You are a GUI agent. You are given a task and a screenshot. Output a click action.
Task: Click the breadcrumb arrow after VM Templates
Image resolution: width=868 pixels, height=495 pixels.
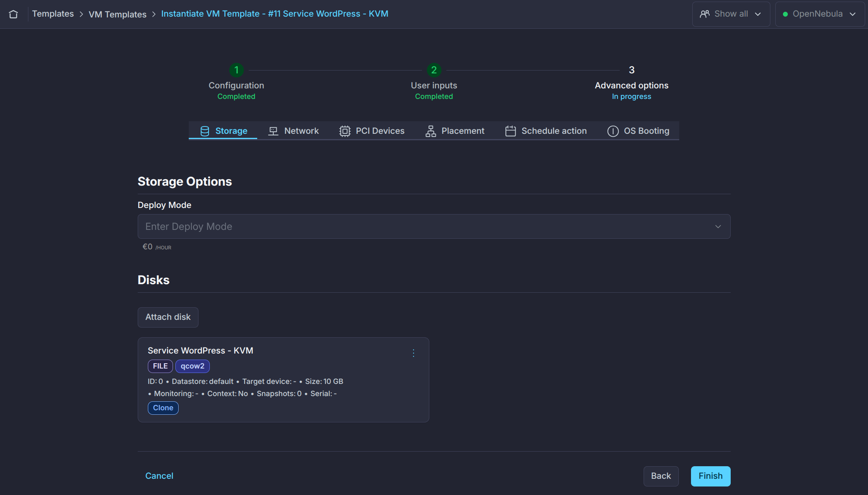154,14
